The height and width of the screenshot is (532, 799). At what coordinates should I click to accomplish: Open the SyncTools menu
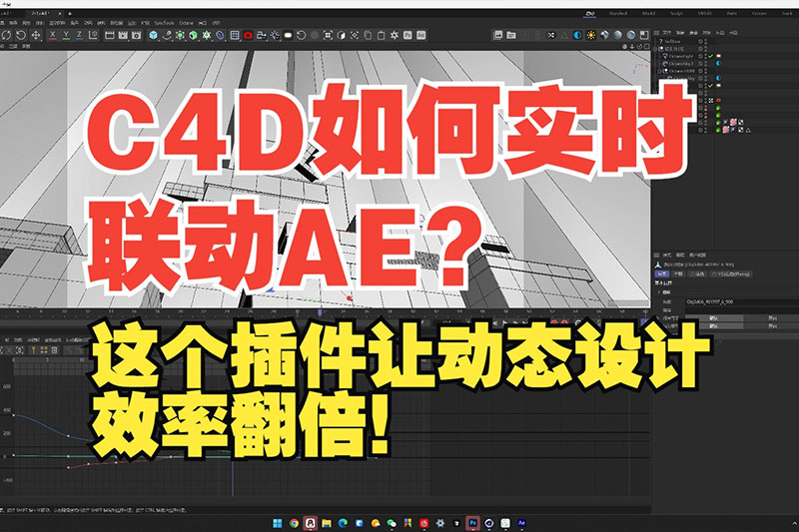[164, 23]
